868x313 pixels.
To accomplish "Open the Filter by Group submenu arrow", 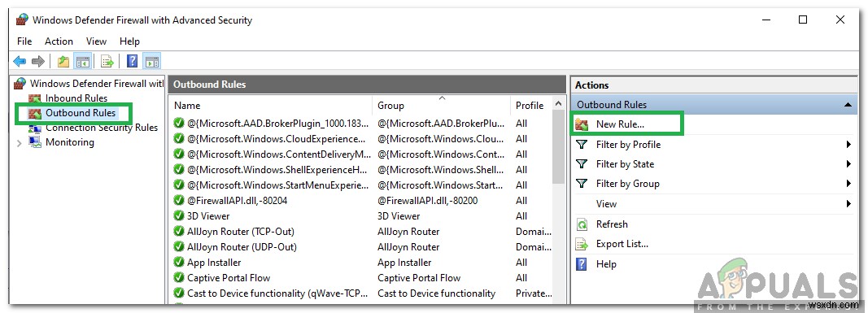I will click(x=848, y=183).
